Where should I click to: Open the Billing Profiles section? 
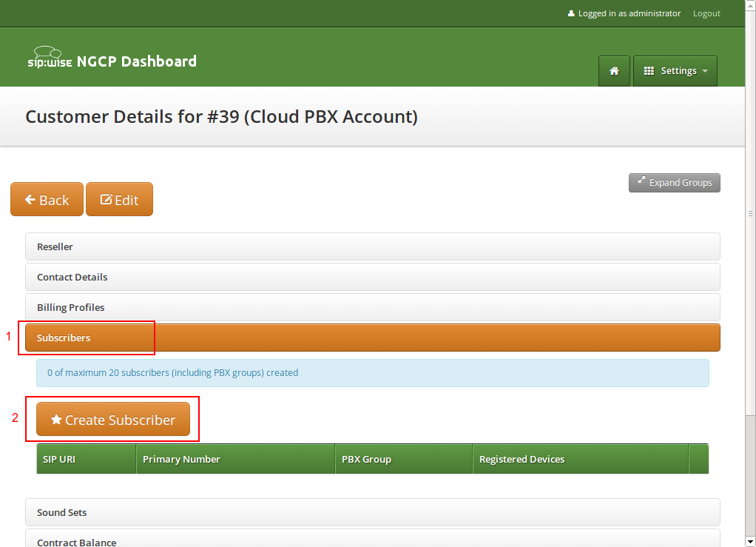[x=372, y=307]
